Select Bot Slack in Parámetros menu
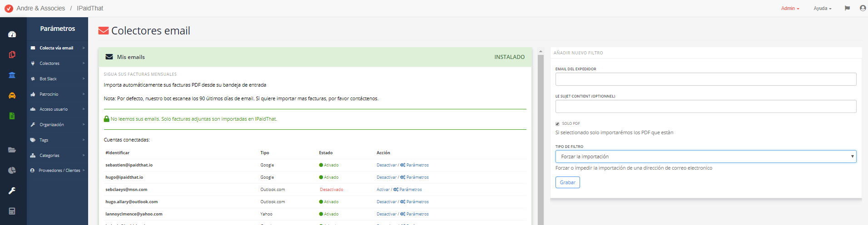Image resolution: width=868 pixels, height=225 pixels. (48, 79)
